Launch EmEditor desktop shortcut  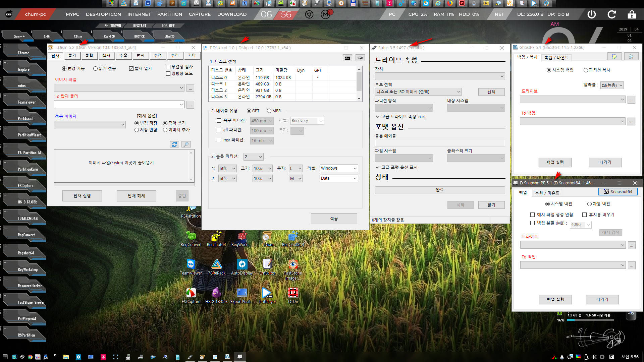click(267, 267)
